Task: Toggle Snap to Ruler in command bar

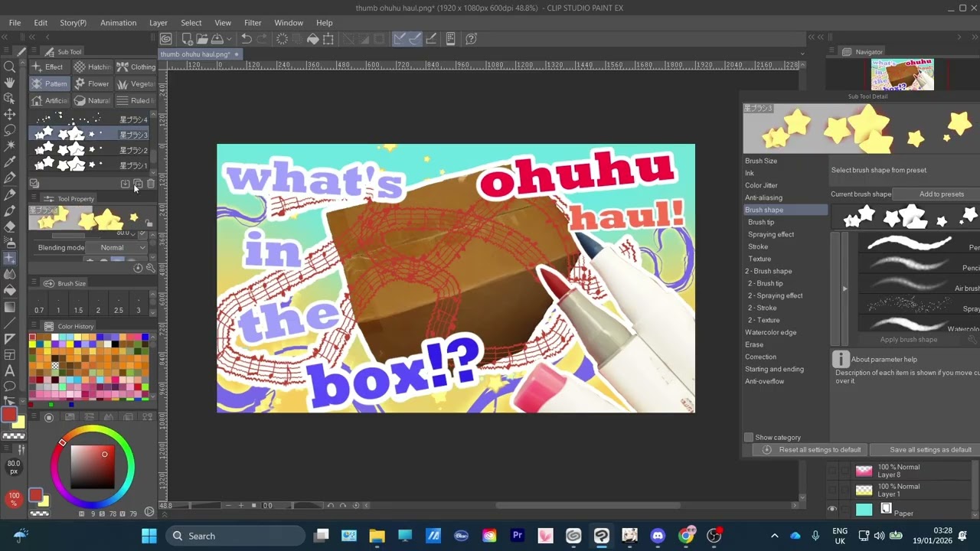Action: pos(400,39)
